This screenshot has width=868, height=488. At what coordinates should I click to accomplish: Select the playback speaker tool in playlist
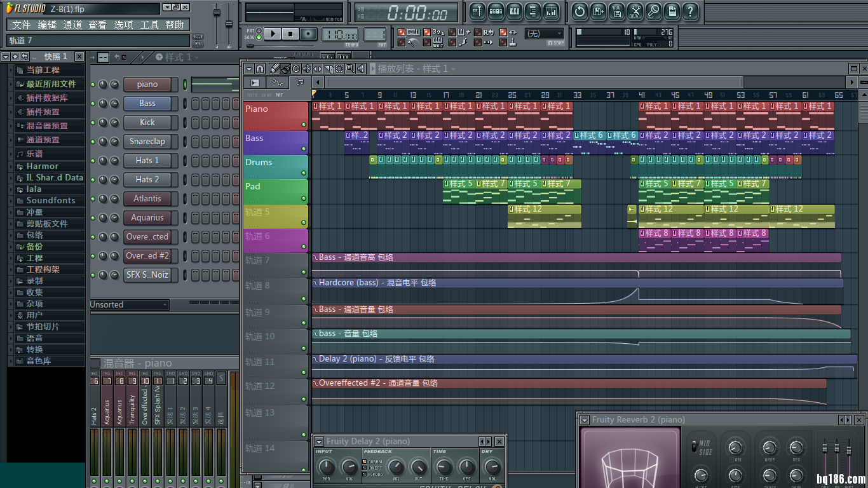point(361,69)
